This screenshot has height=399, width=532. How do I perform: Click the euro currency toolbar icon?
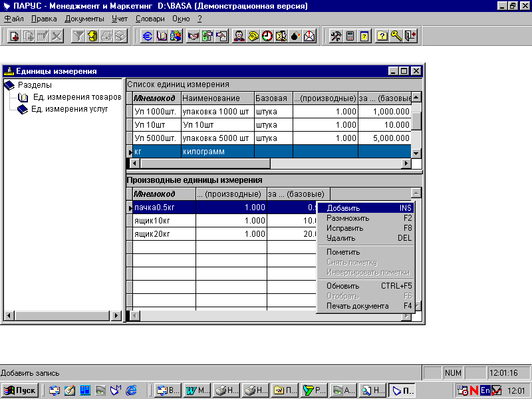pos(147,37)
